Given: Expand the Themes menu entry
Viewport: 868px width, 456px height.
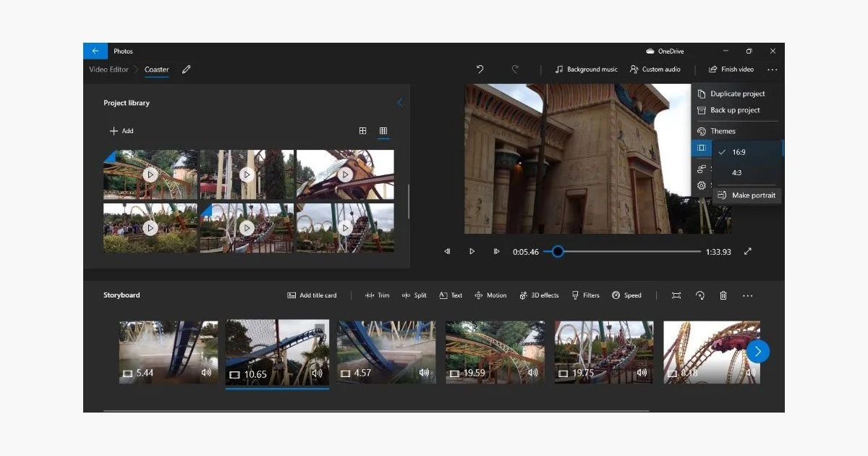Looking at the screenshot, I should point(722,131).
